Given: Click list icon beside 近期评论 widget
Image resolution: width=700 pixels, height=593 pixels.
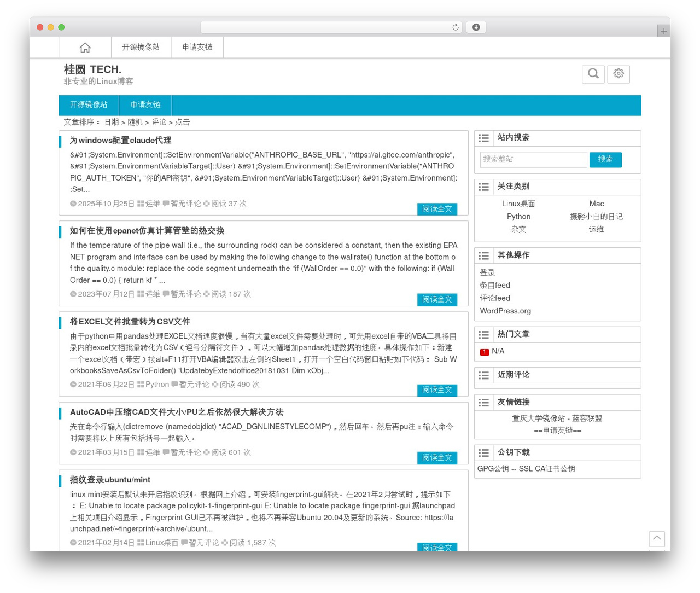Looking at the screenshot, I should tap(483, 375).
